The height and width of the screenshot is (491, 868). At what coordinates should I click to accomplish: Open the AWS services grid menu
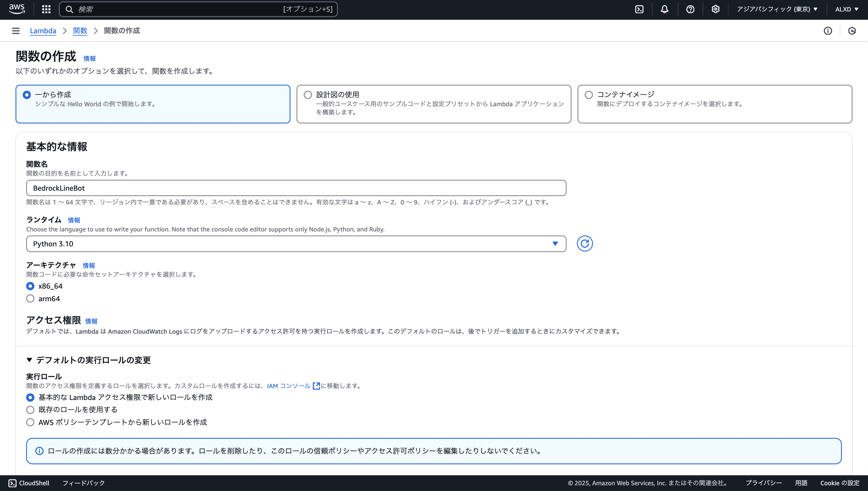coord(46,9)
